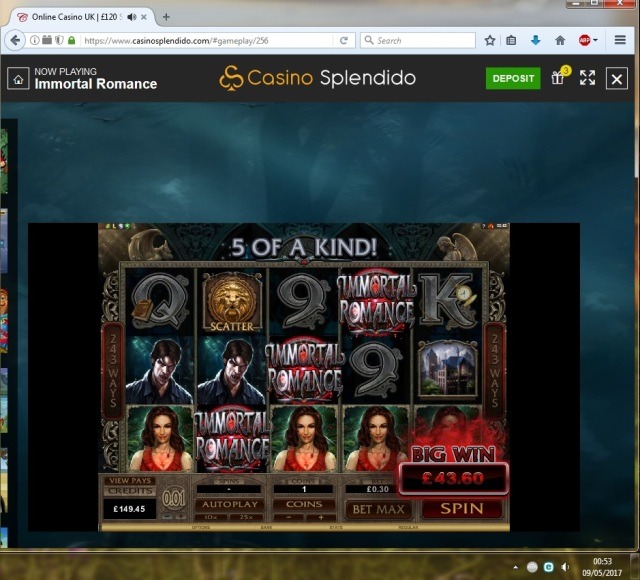Screen dimensions: 640x580
Task: Decrease coins with the minus button
Action: point(288,517)
